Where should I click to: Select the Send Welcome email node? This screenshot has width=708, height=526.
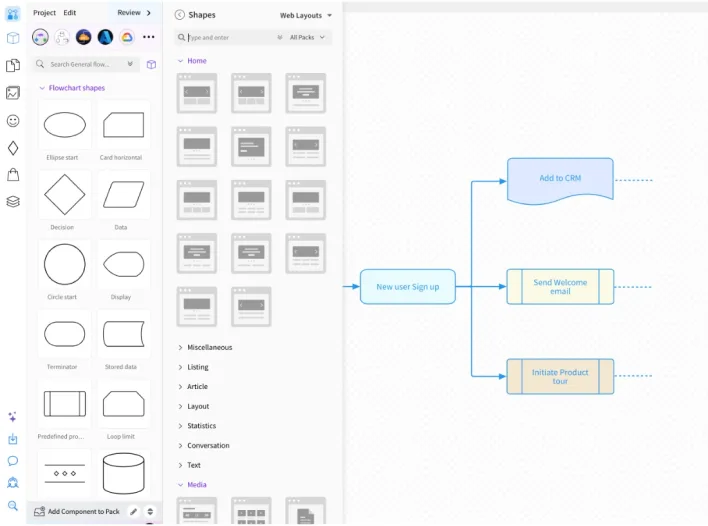point(560,287)
